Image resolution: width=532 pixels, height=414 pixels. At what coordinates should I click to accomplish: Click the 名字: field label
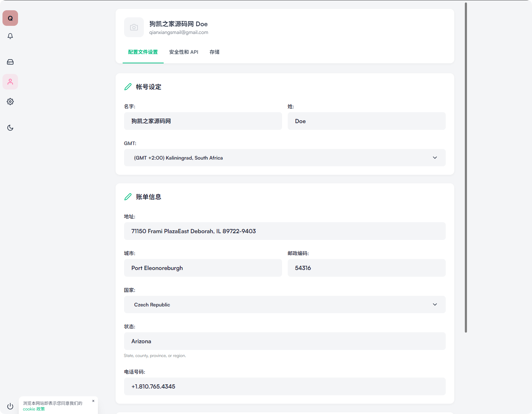point(130,107)
